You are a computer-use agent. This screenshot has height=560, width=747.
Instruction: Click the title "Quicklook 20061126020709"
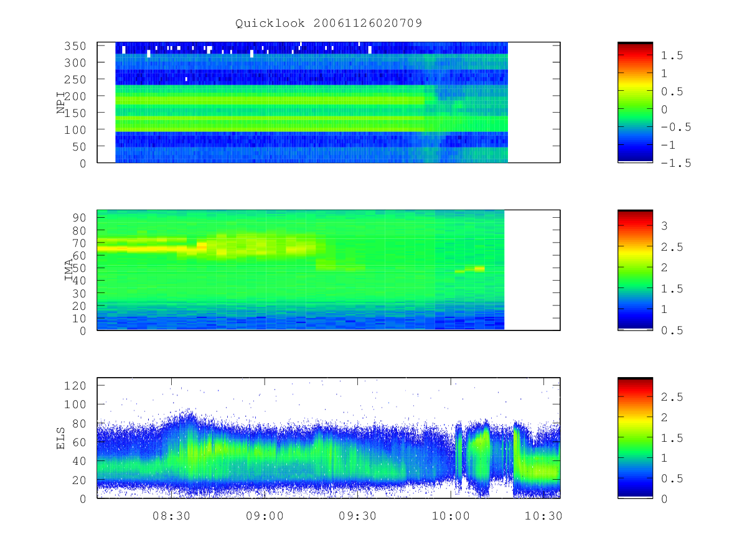(x=329, y=23)
